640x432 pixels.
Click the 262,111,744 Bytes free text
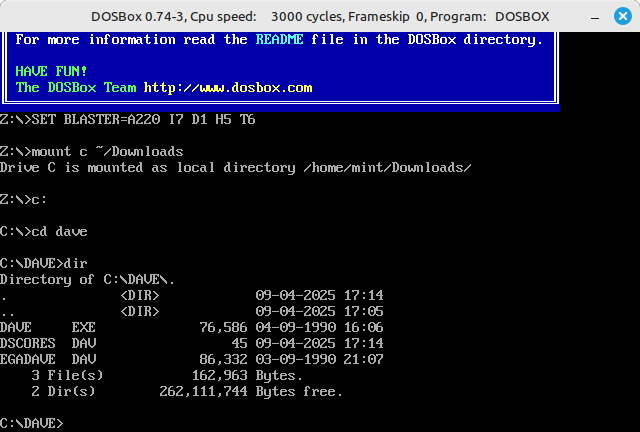point(250,391)
